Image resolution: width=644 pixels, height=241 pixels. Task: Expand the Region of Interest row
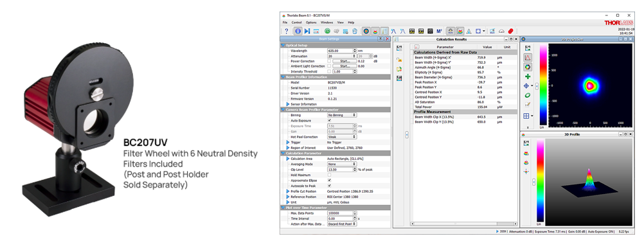click(288, 147)
